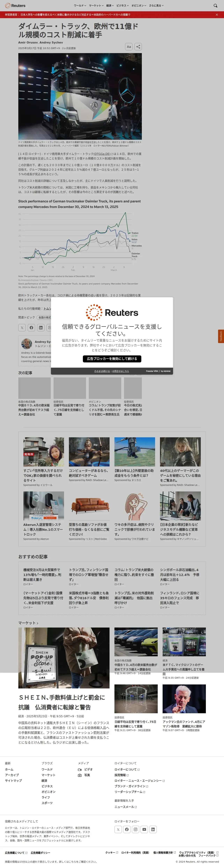Browse footer ライフ section

click(x=46, y=797)
